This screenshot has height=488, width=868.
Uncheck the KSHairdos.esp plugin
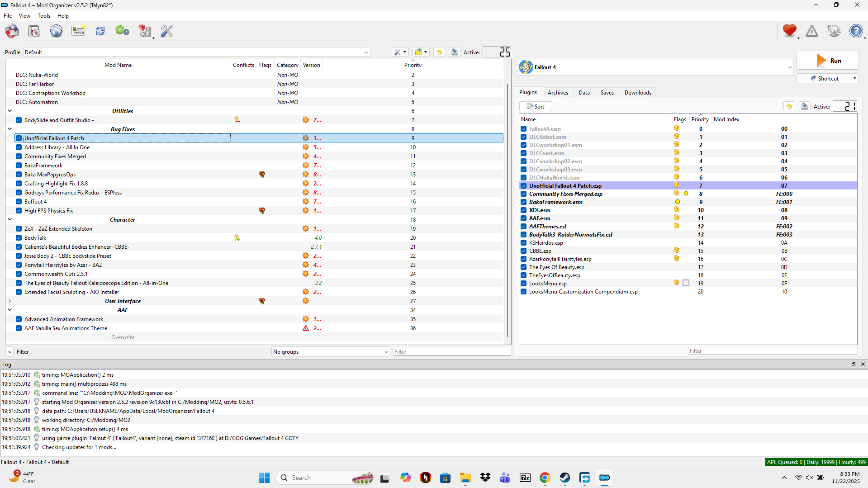pos(523,243)
